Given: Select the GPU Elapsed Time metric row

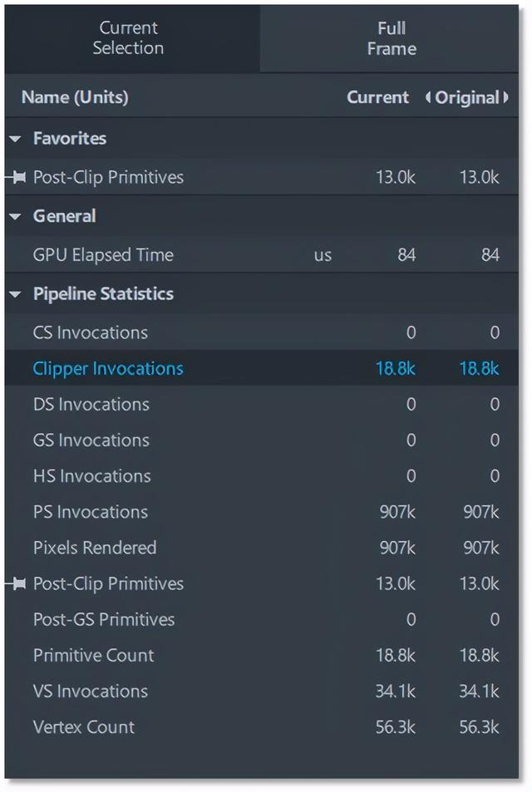Looking at the screenshot, I should tap(103, 255).
